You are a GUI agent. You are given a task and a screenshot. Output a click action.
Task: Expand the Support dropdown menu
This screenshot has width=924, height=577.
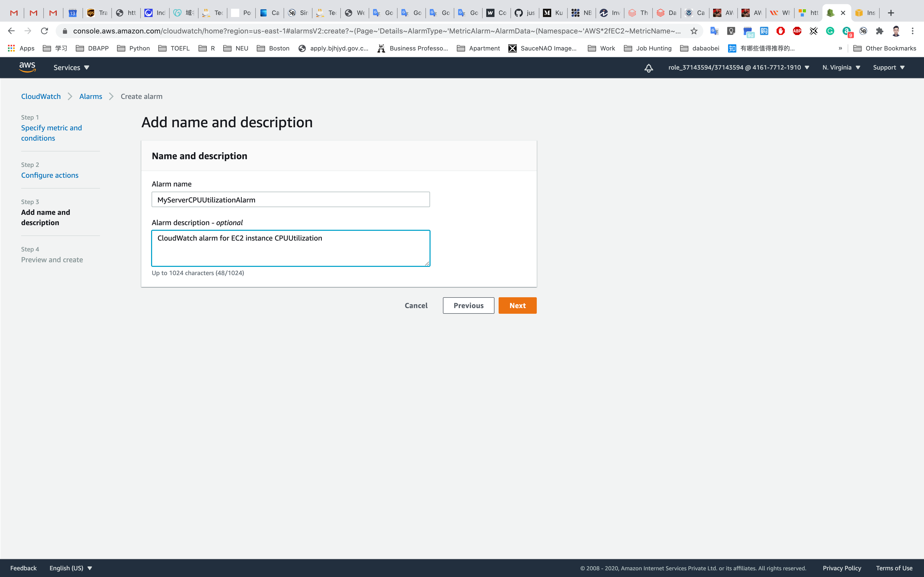[x=888, y=67]
